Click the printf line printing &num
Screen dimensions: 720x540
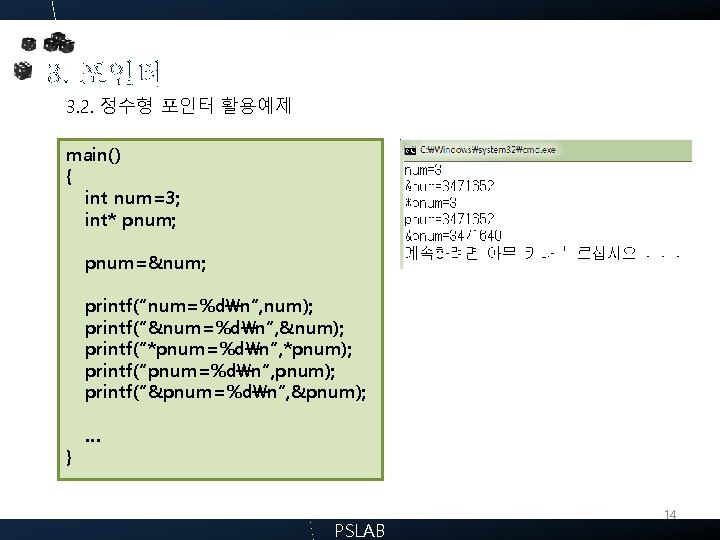[214, 328]
